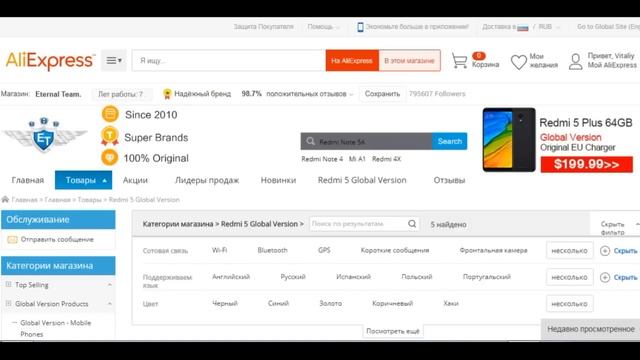Click the send message envelope icon
The width and height of the screenshot is (640, 360).
[12, 240]
